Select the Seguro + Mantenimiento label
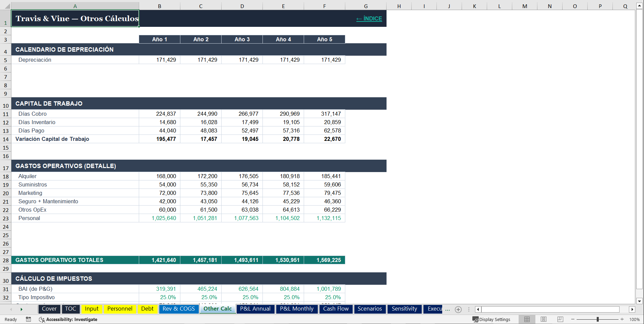The height and width of the screenshot is (324, 644). pyautogui.click(x=75, y=201)
